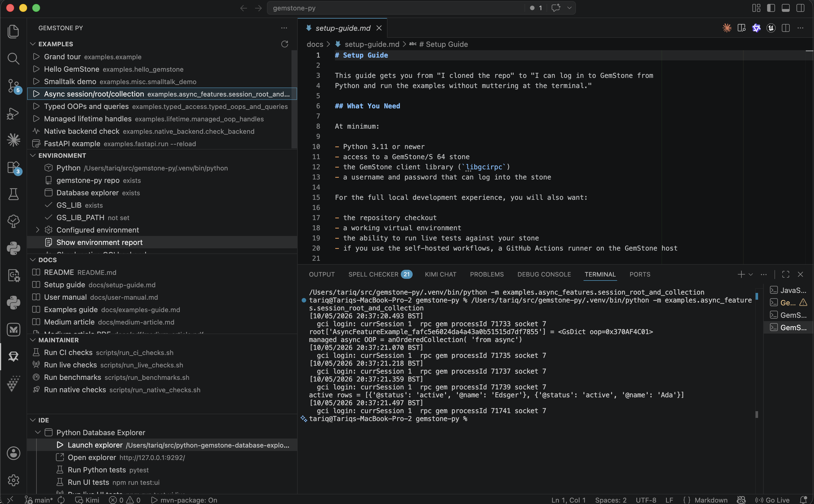
Task: Click the main* git branch status
Action: pyautogui.click(x=39, y=500)
